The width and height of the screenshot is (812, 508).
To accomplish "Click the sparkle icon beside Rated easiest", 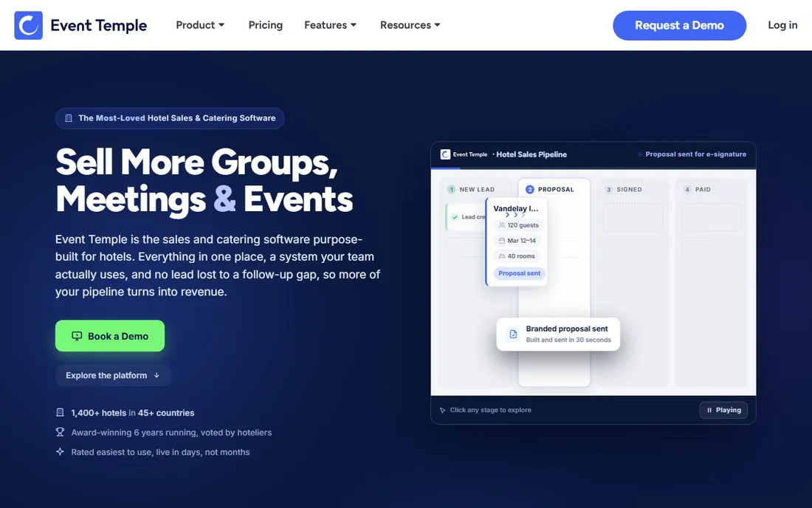I will pos(60,452).
